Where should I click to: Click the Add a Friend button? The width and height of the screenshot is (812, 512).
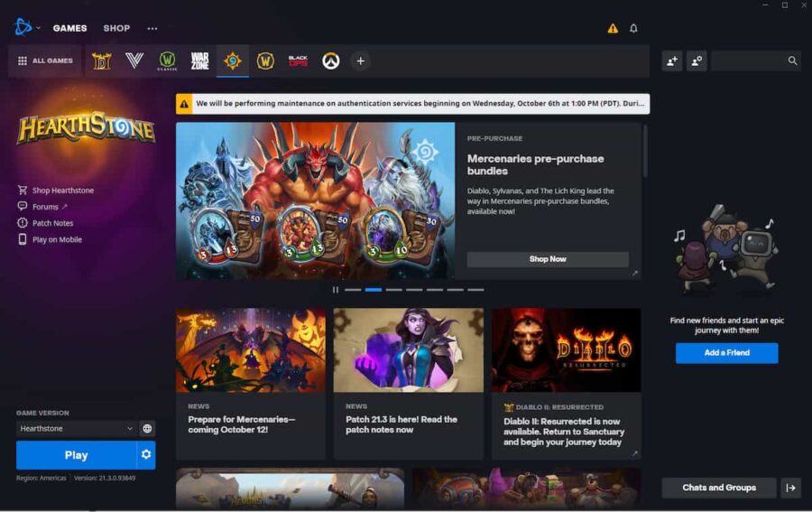point(726,353)
